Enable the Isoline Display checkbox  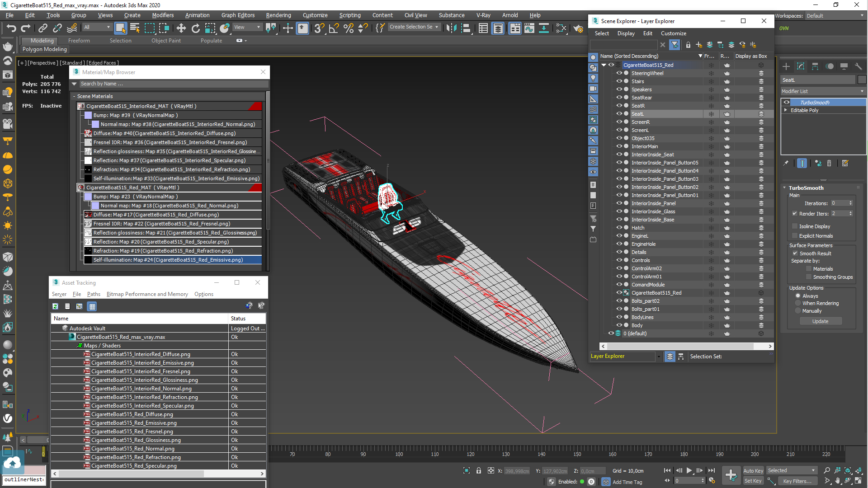coord(795,226)
